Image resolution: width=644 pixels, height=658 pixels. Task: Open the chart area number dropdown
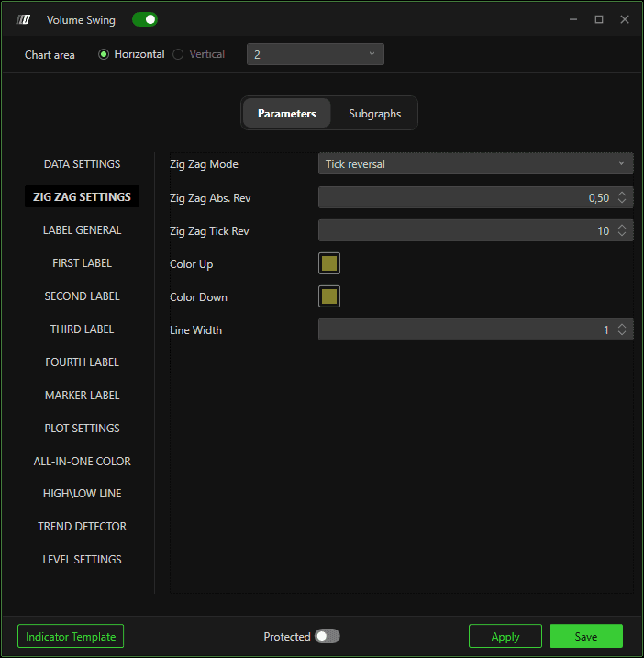pyautogui.click(x=316, y=54)
